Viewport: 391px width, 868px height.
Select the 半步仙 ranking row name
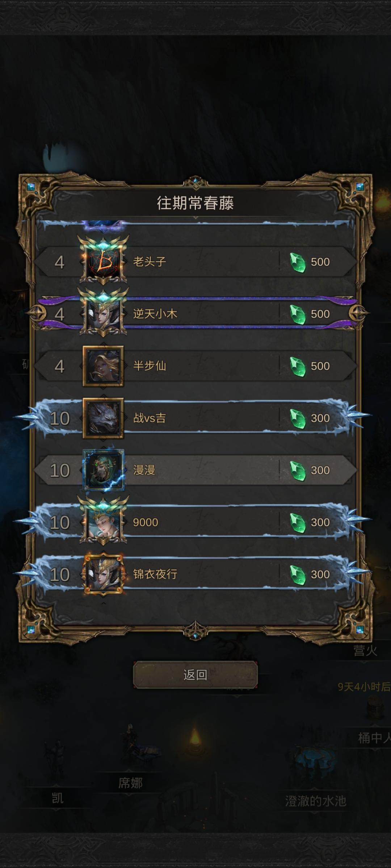point(150,366)
